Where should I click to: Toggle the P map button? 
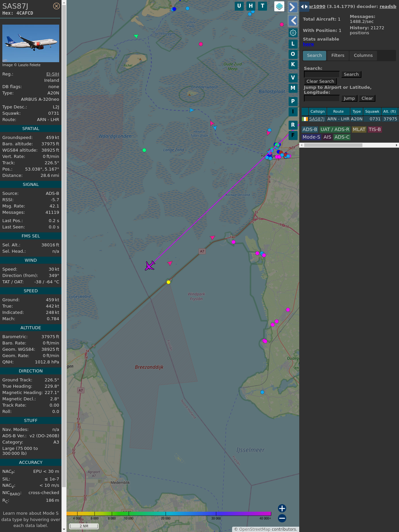293,101
